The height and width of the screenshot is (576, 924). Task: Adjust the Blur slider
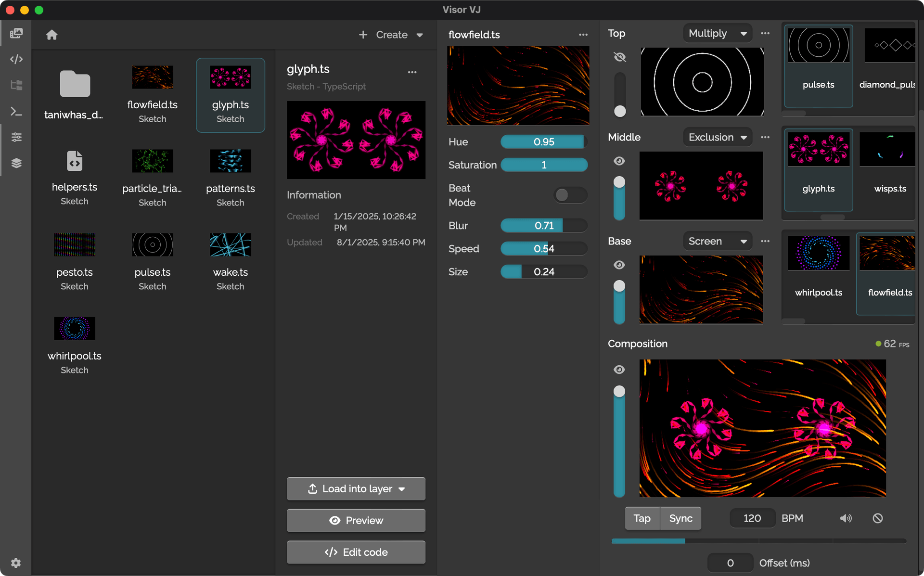pyautogui.click(x=544, y=225)
